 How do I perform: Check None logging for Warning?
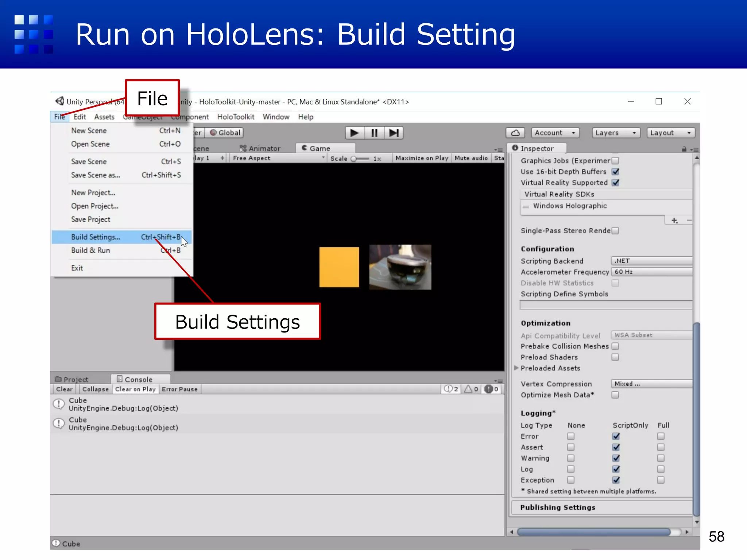pos(571,458)
